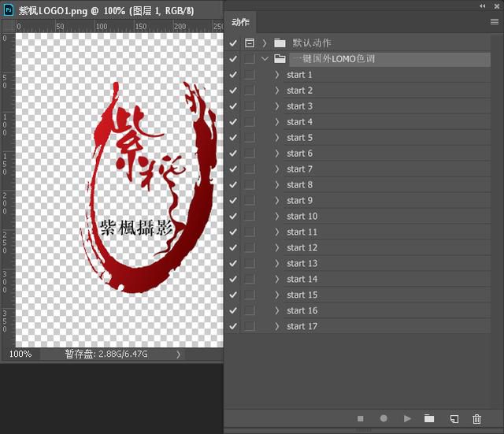Toggle dialog icon for 默认动作 set
504x434 pixels.
point(250,43)
